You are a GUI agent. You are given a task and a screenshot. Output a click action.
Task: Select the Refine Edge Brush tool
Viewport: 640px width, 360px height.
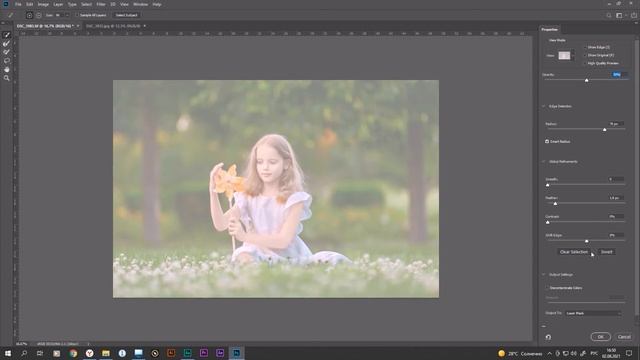pos(7,44)
